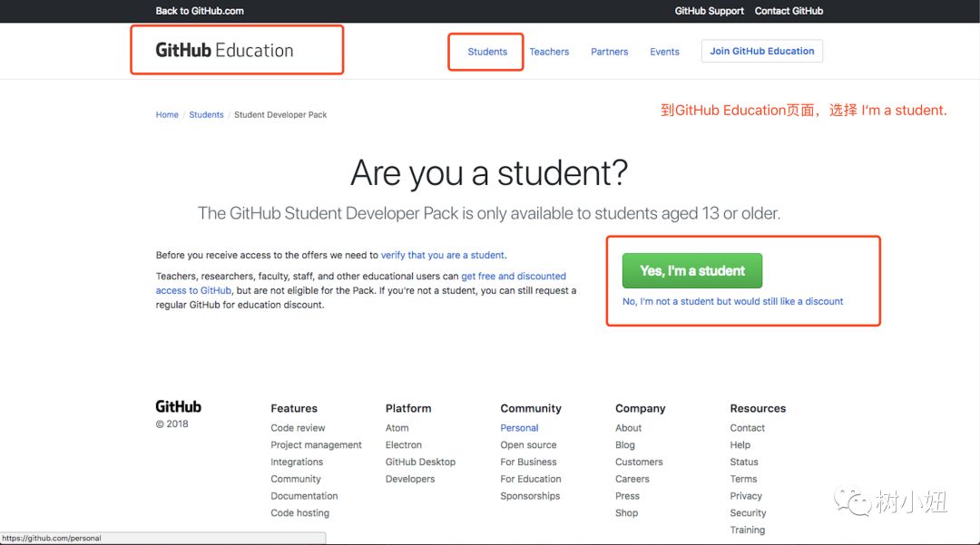This screenshot has width=980, height=545.
Task: Go Back to GitHub.com
Action: click(x=200, y=11)
